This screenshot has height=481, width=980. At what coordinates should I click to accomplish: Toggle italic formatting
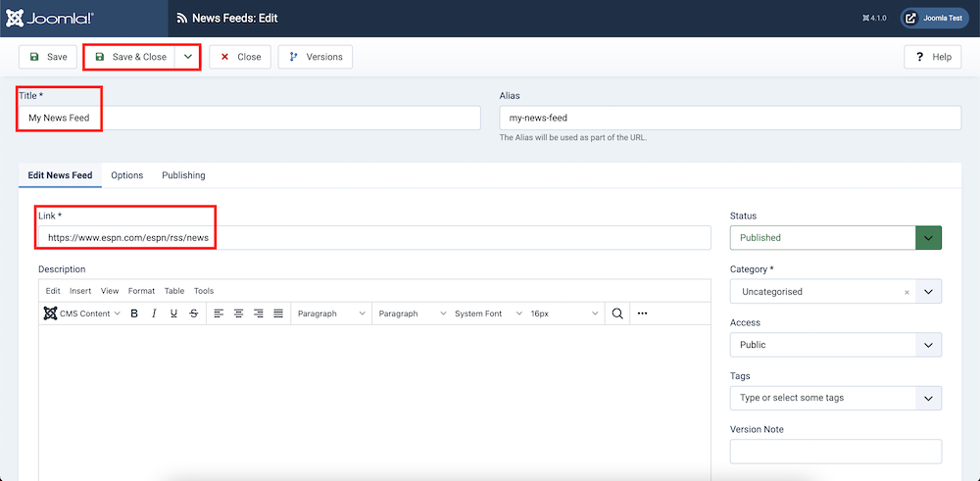154,313
